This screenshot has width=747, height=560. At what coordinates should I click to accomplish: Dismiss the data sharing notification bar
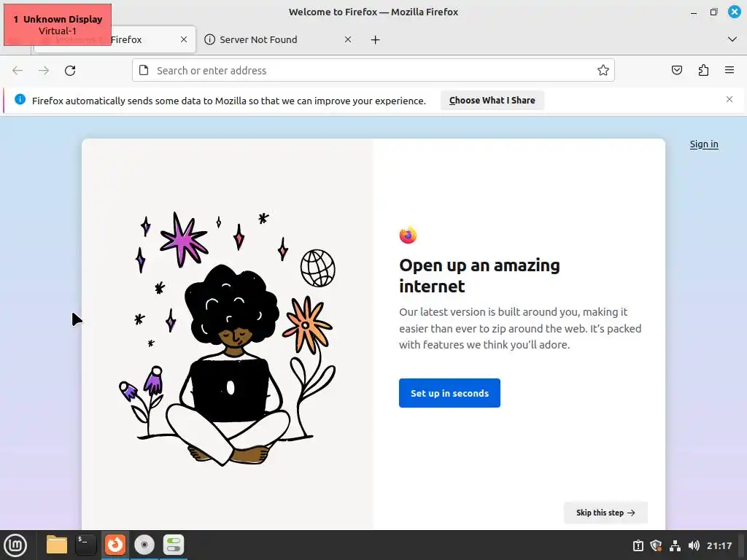pos(729,99)
